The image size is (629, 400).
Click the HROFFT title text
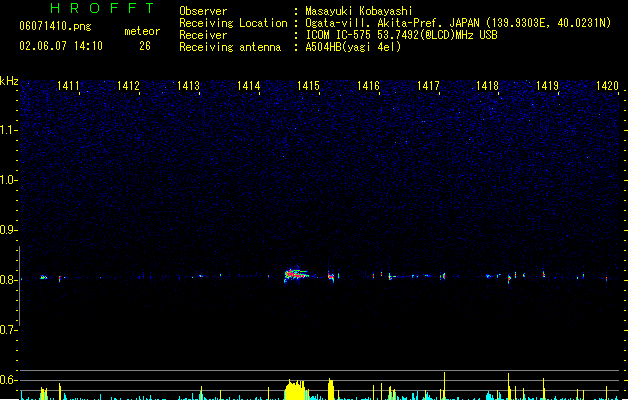point(102,8)
